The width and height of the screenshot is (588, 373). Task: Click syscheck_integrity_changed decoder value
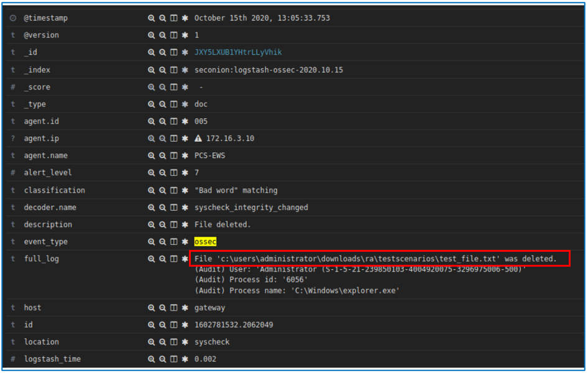pos(251,208)
